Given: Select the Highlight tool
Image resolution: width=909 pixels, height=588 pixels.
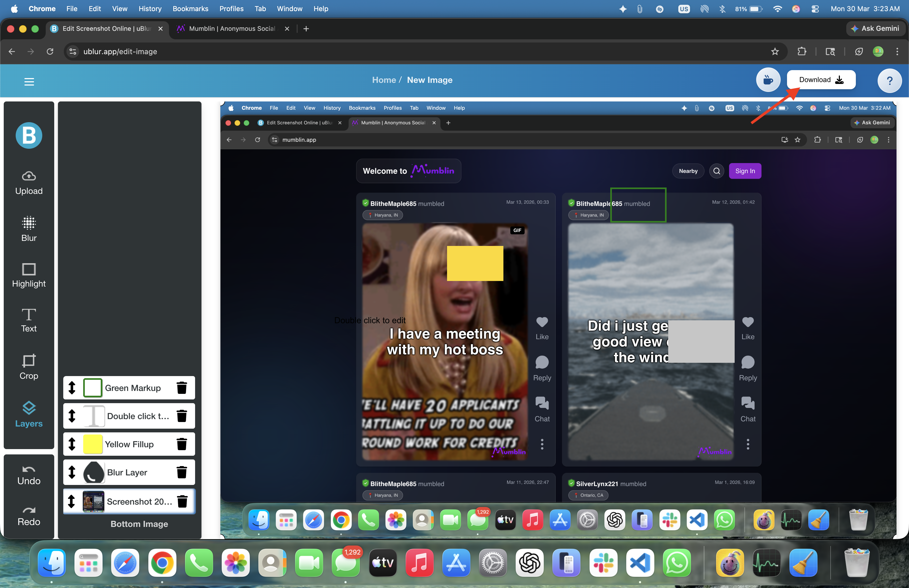Looking at the screenshot, I should click(29, 275).
